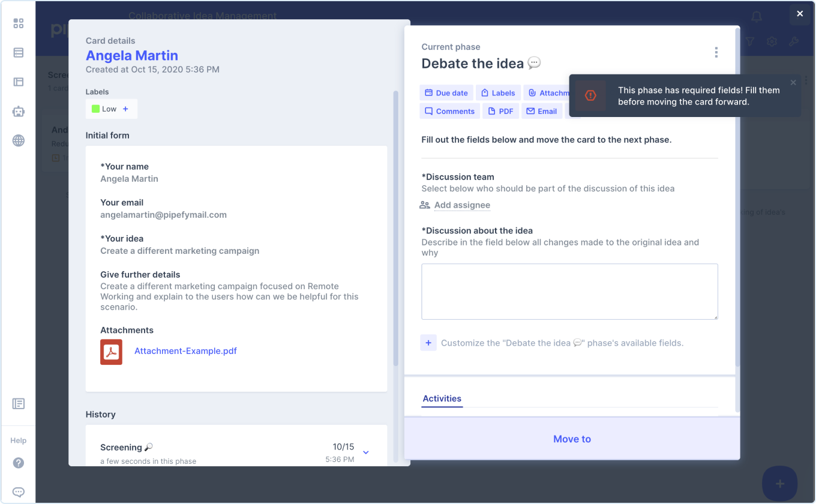This screenshot has height=504, width=816.
Task: Select the globe icon in the sidebar
Action: [x=18, y=140]
